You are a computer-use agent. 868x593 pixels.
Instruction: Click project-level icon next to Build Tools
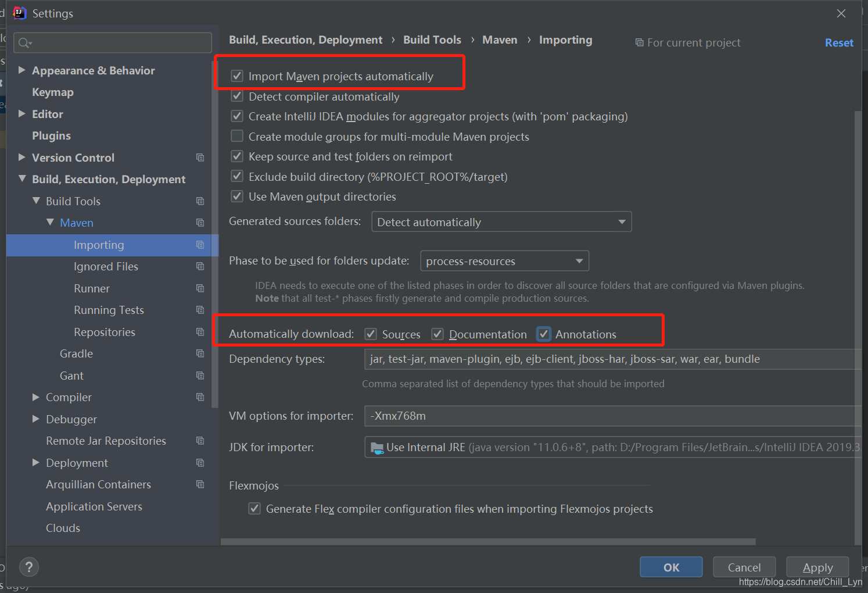point(200,201)
